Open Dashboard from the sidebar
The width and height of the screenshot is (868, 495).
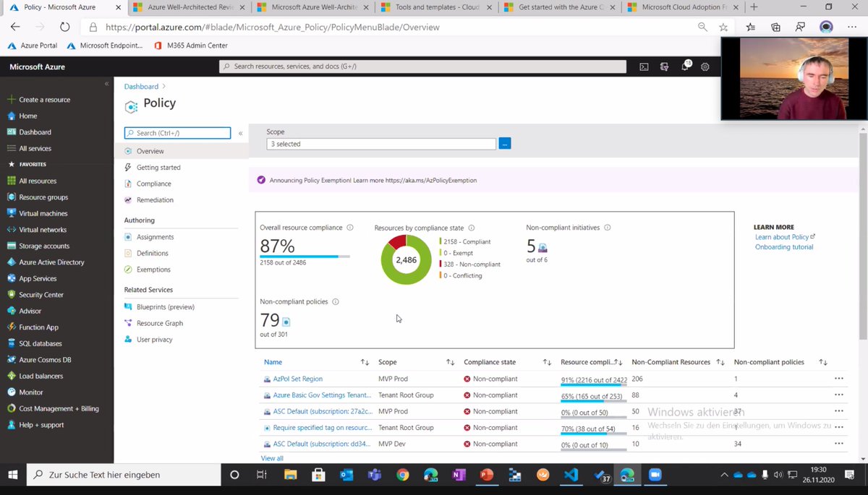(x=35, y=132)
